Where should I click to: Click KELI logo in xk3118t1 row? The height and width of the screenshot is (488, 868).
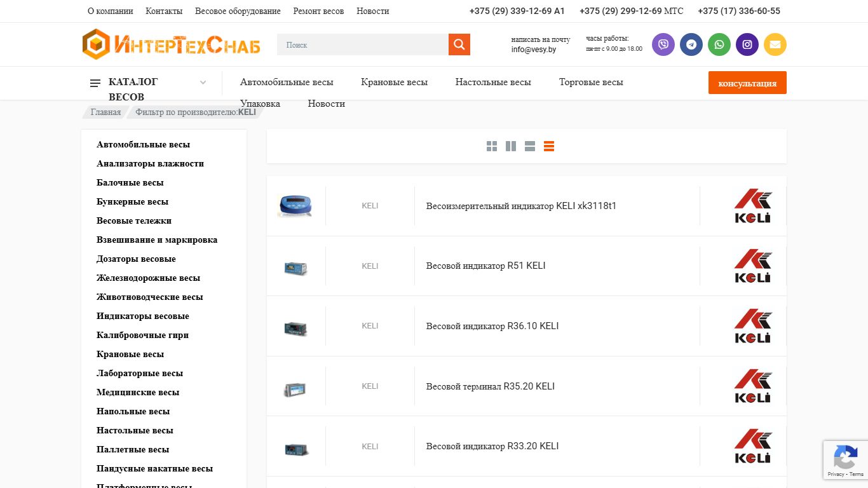[x=753, y=206]
